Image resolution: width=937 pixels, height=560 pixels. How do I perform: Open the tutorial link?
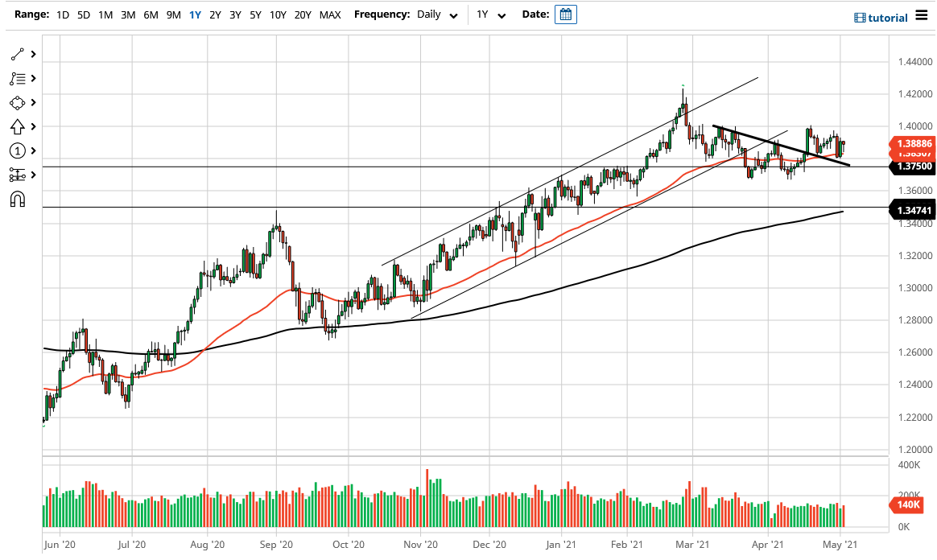click(x=887, y=18)
